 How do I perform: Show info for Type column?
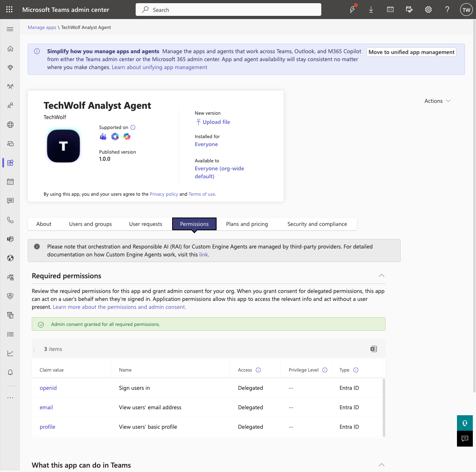(356, 370)
